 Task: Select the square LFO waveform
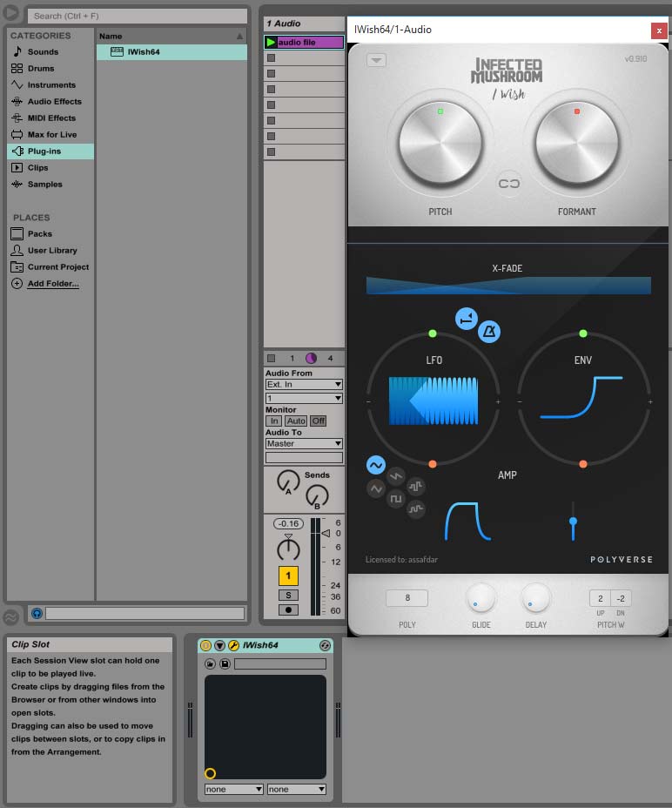pos(396,500)
